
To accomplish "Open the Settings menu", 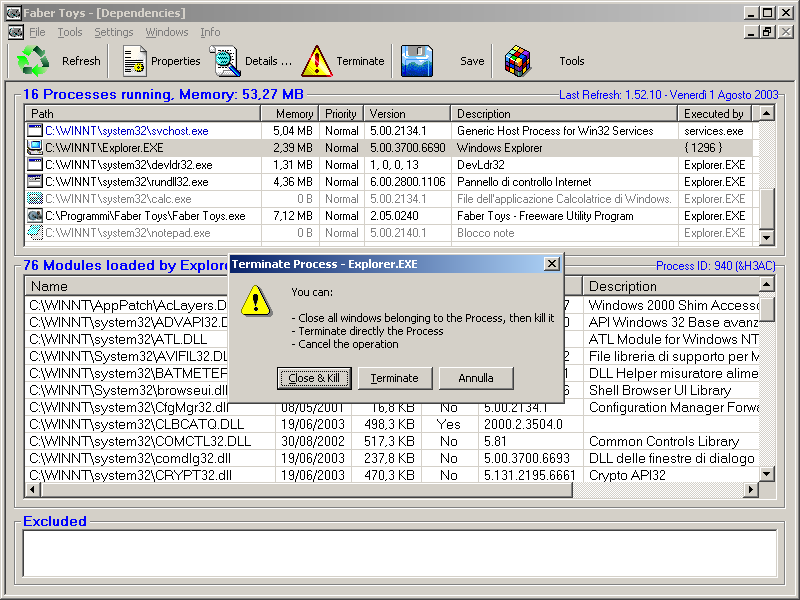I will 113,32.
